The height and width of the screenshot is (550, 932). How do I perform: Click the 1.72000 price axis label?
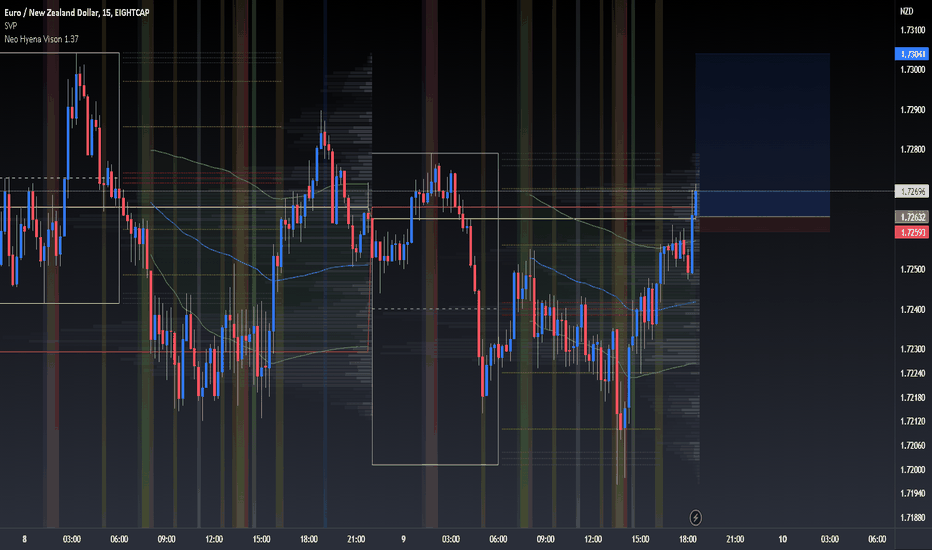click(913, 469)
